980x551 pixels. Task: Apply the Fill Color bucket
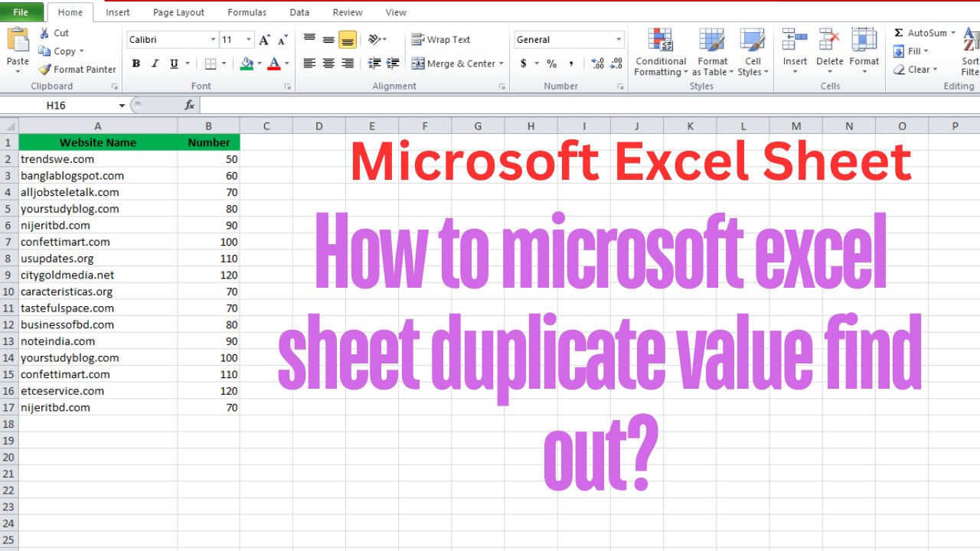tap(247, 64)
